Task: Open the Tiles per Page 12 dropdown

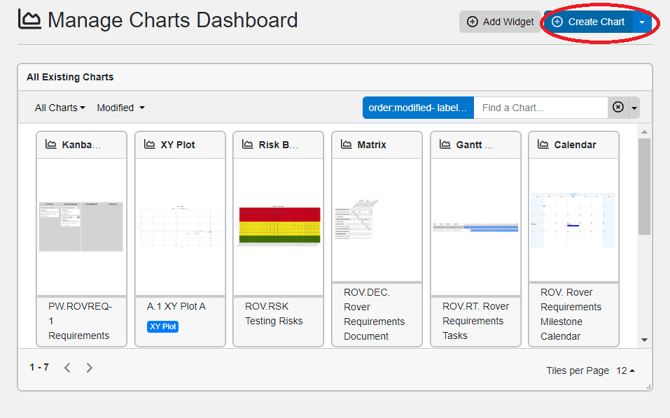Action: coord(626,371)
